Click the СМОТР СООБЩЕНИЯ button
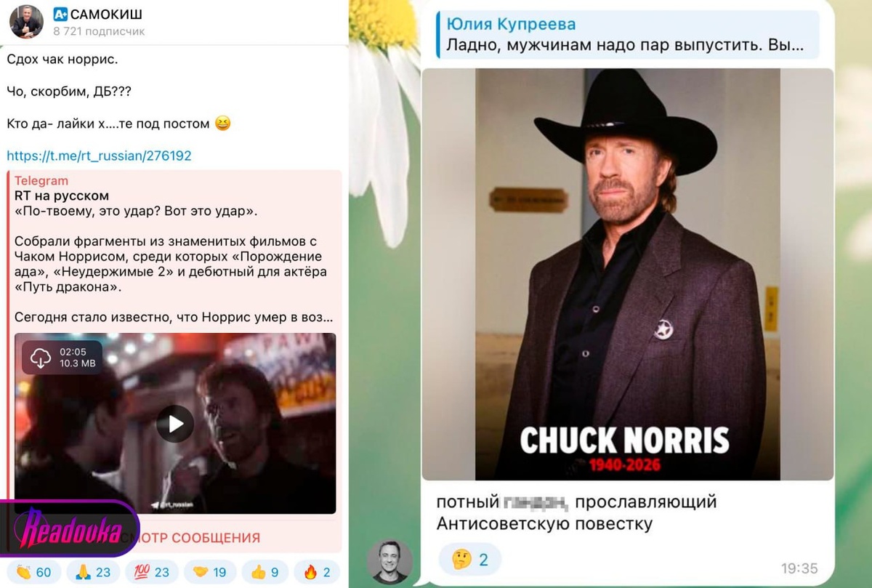This screenshot has width=872, height=588. tap(189, 538)
